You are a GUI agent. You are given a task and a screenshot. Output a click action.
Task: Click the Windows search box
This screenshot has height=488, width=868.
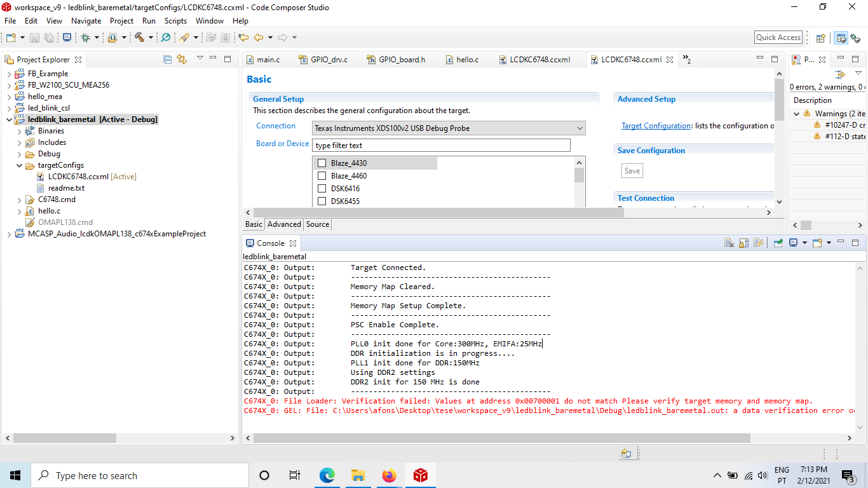point(139,475)
